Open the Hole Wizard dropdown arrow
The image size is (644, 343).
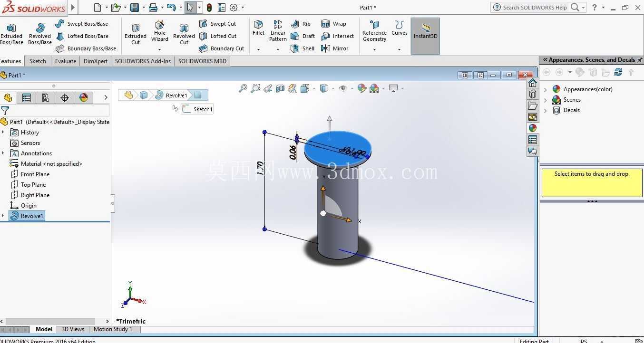point(160,49)
